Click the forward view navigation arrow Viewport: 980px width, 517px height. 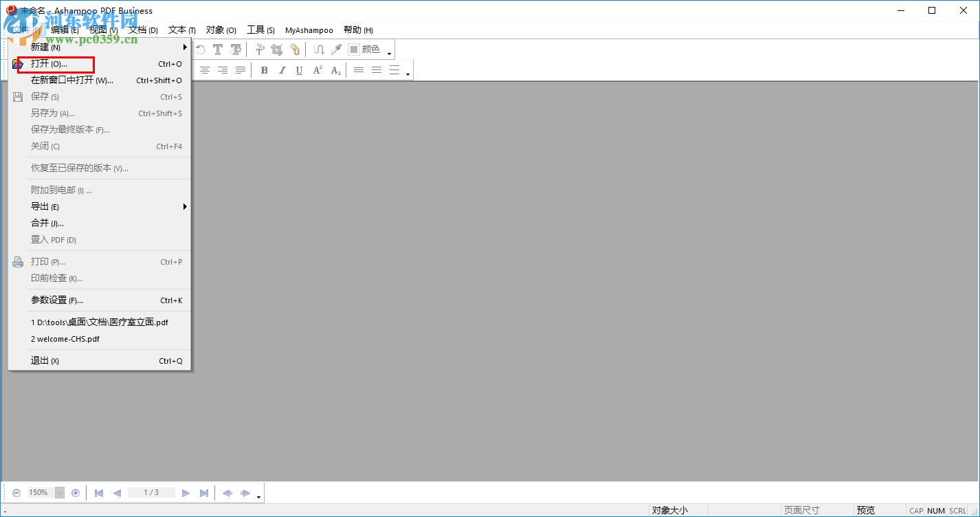(245, 493)
